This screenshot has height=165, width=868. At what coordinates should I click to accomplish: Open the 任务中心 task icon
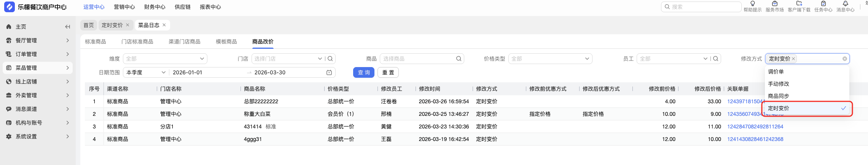[823, 4]
